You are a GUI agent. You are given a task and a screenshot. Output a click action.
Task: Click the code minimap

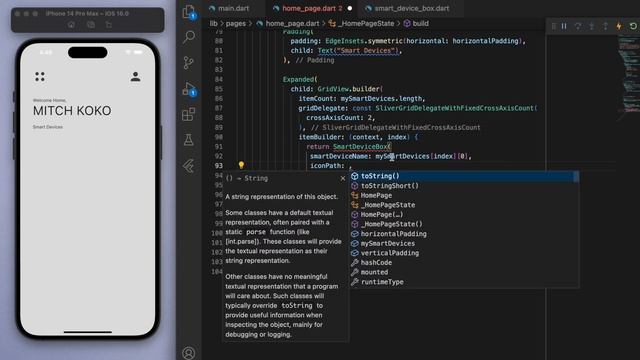pos(629,76)
